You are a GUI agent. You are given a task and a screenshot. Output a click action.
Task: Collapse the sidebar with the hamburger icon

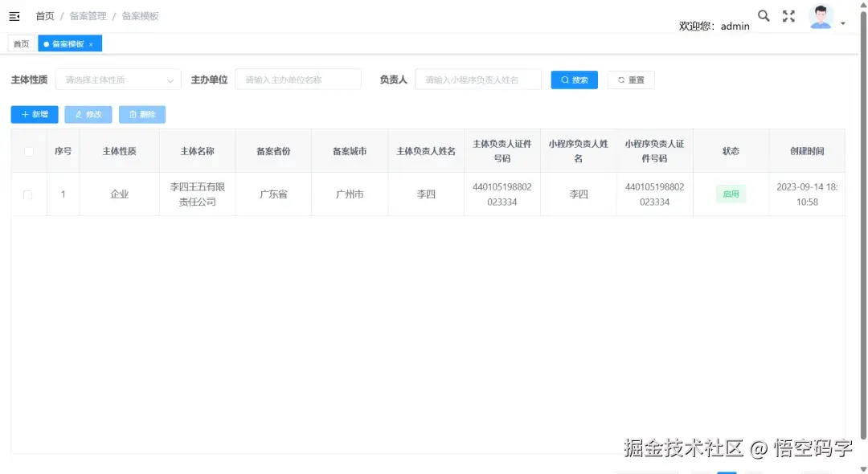click(x=14, y=15)
